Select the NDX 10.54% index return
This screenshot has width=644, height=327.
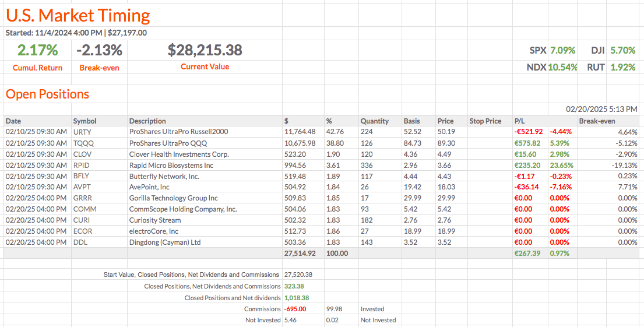tap(551, 67)
